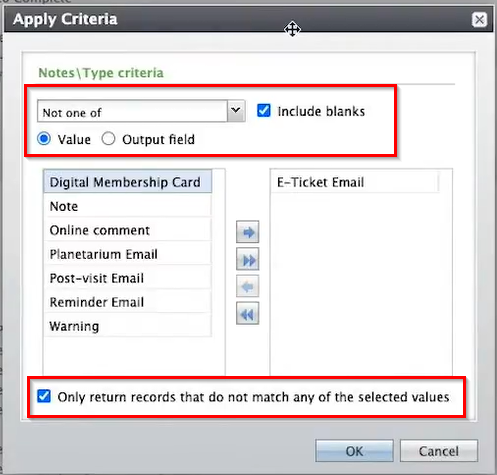Click the Not one of combo box
The image size is (497, 475).
click(141, 111)
